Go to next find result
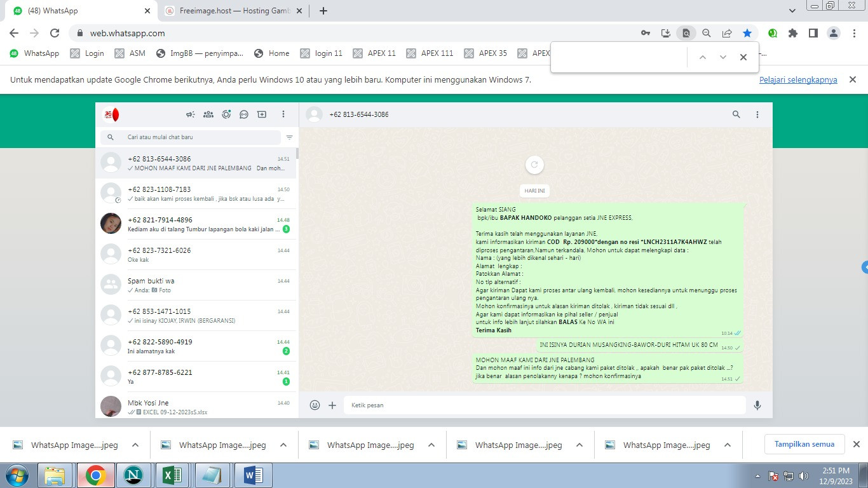The width and height of the screenshot is (868, 488). coord(723,57)
